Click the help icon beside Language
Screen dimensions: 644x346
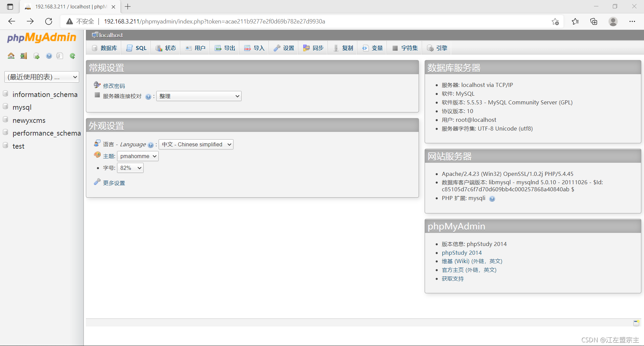[151, 145]
